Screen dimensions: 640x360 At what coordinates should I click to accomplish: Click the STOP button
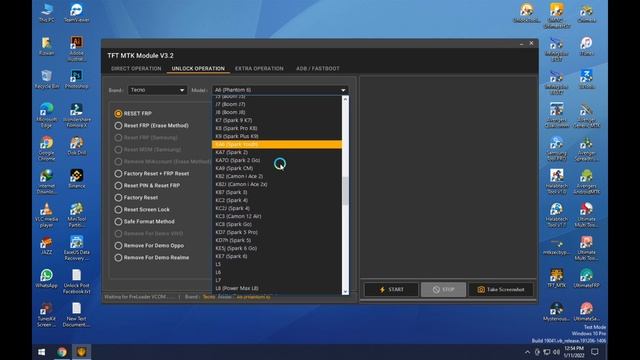click(443, 289)
